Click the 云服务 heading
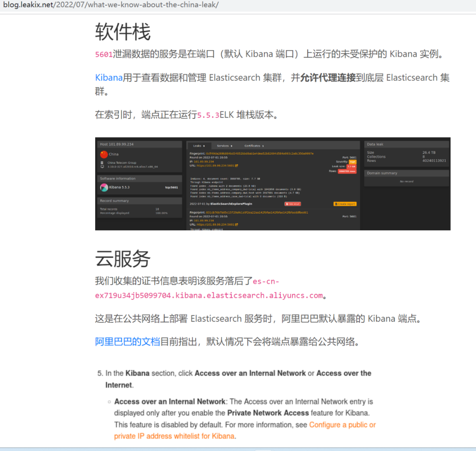Image resolution: width=476 pixels, height=451 pixels. click(123, 259)
